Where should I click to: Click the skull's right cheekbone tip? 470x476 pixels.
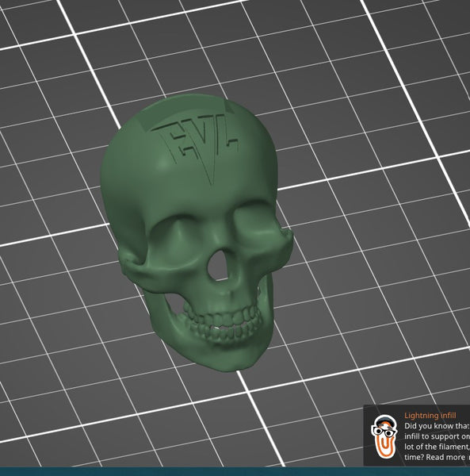point(288,236)
